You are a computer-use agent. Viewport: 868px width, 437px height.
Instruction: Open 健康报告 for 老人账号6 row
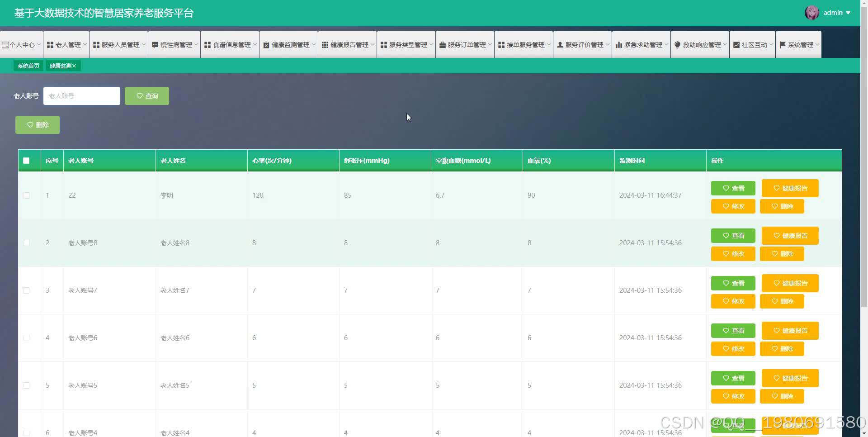[790, 331]
